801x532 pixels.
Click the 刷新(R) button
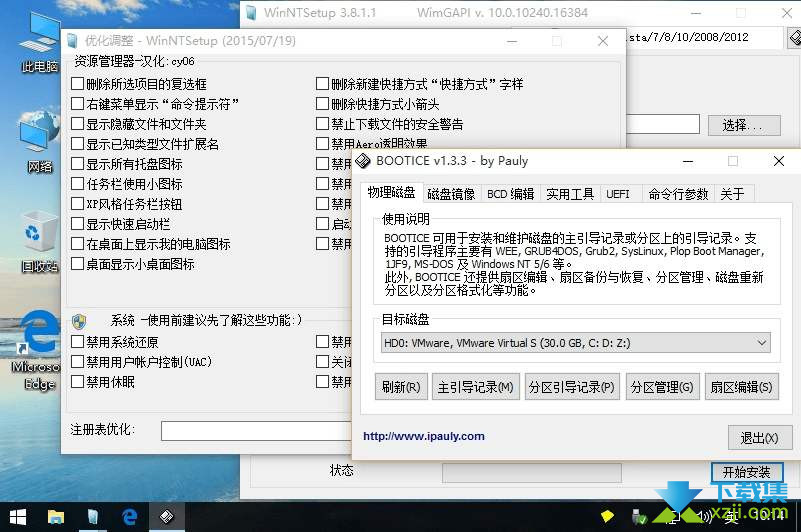401,387
